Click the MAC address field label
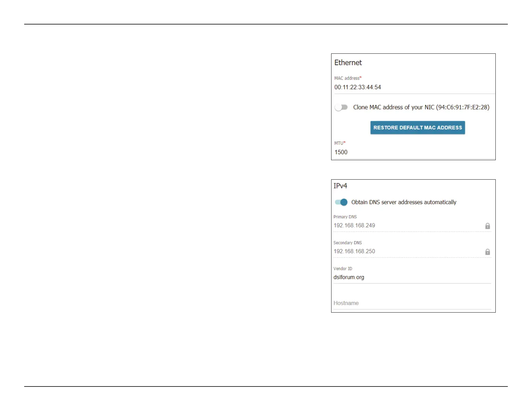 click(x=348, y=78)
